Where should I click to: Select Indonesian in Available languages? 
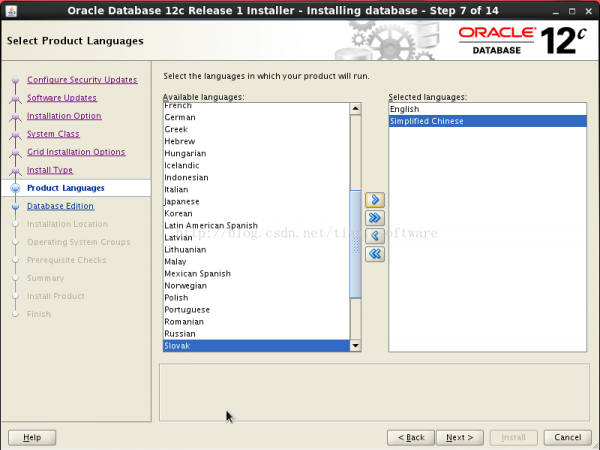256,178
